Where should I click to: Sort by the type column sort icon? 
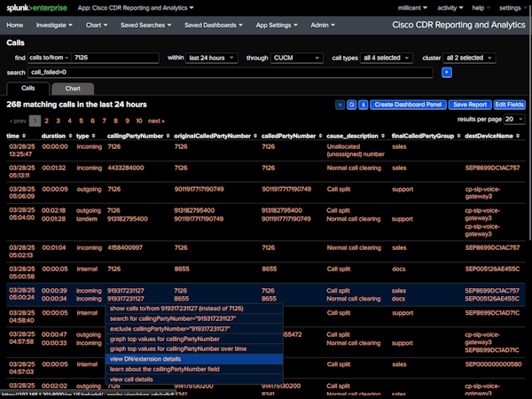(x=94, y=136)
